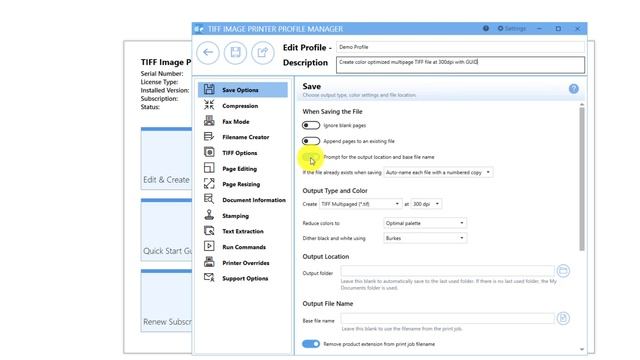
Task: Open the Page Resizing label
Action: tap(241, 184)
